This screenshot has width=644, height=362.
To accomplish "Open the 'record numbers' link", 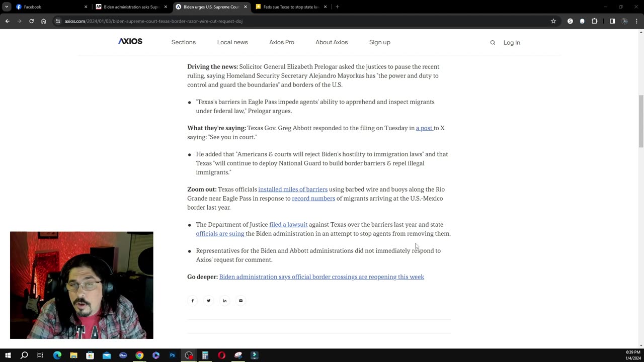I will click(313, 199).
